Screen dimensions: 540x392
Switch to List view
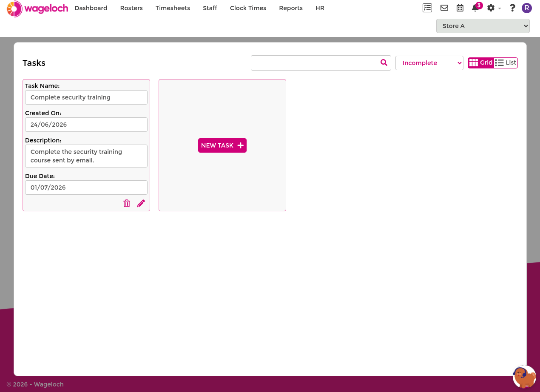tap(506, 62)
